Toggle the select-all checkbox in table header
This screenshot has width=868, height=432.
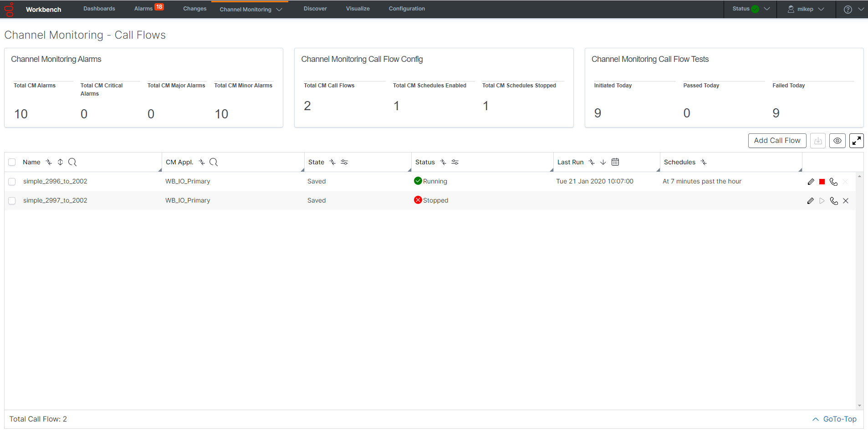tap(12, 162)
